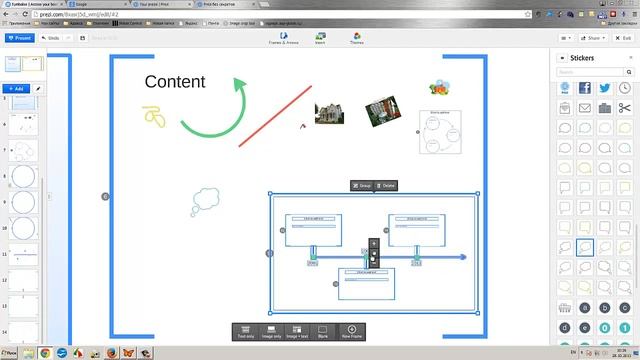Open the Stickers category dropdown arrow
This screenshot has height=360, width=640.
point(562,58)
